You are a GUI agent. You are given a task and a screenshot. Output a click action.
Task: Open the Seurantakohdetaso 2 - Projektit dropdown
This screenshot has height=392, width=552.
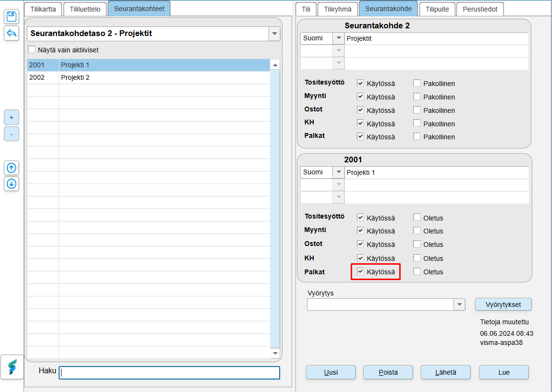click(274, 34)
